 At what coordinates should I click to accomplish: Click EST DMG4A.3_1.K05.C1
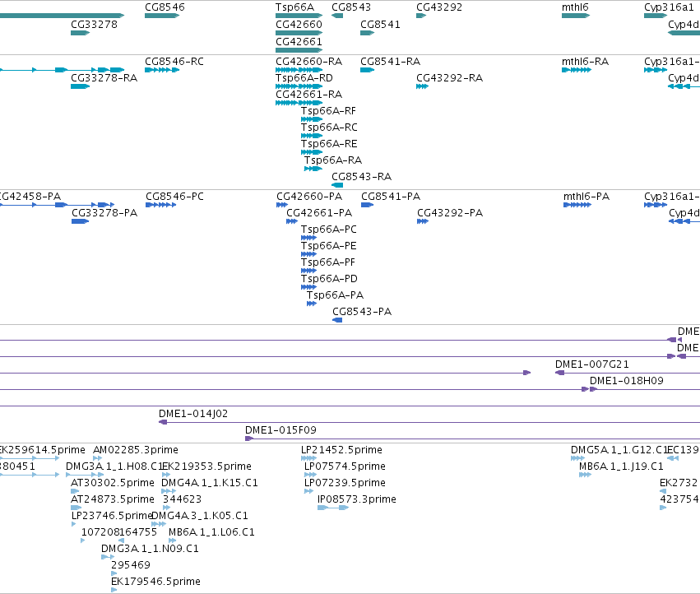pos(200,516)
